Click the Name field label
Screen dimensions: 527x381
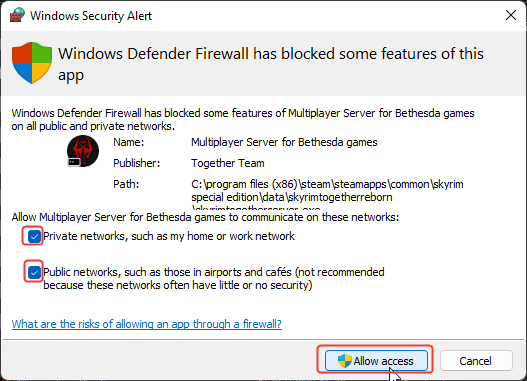click(128, 142)
